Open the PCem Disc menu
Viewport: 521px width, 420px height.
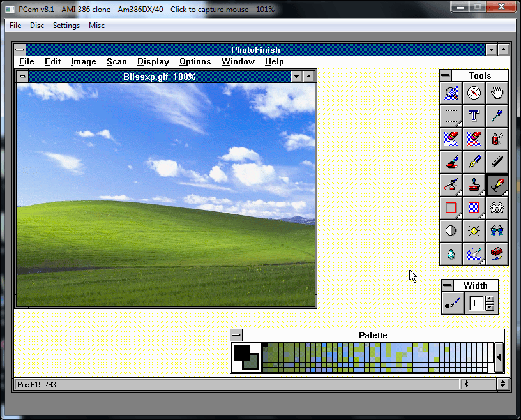[x=37, y=26]
